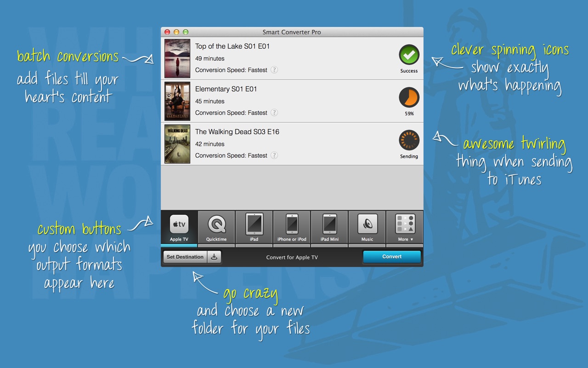Select the Music output format

(367, 227)
